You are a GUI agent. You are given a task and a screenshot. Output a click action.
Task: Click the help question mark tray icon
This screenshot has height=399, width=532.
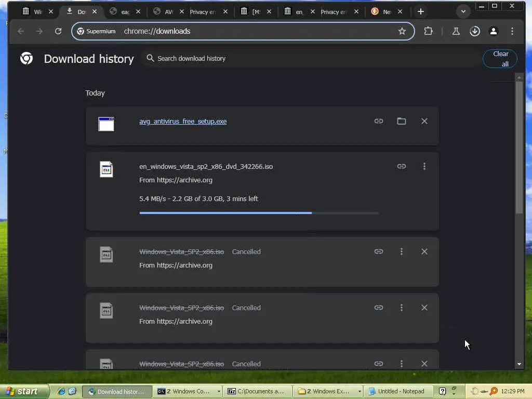coord(442,391)
